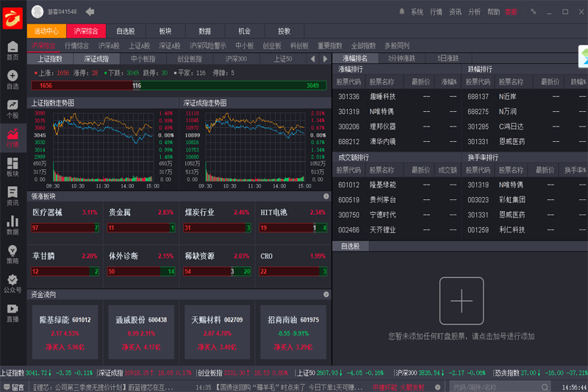Switch to the 深证成指 index tab
Screen dimensions: 588x392
96,59
